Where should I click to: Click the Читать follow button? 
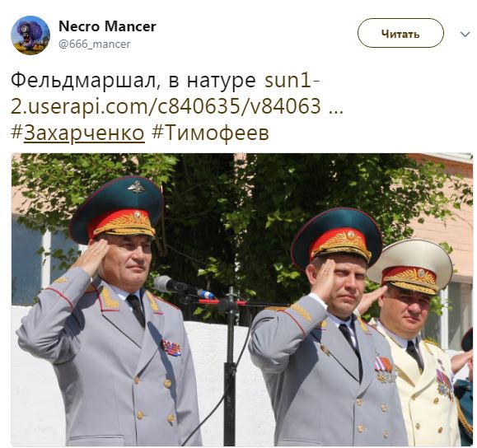(400, 33)
